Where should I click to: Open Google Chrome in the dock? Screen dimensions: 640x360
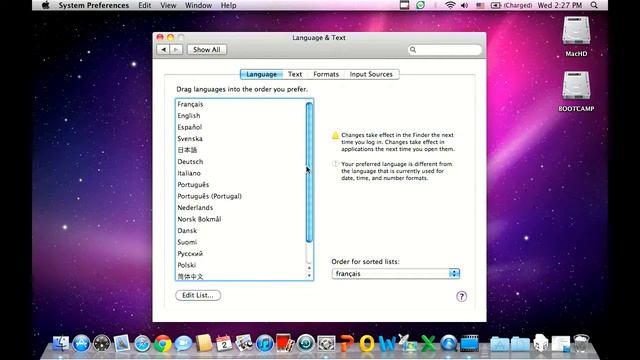point(163,343)
